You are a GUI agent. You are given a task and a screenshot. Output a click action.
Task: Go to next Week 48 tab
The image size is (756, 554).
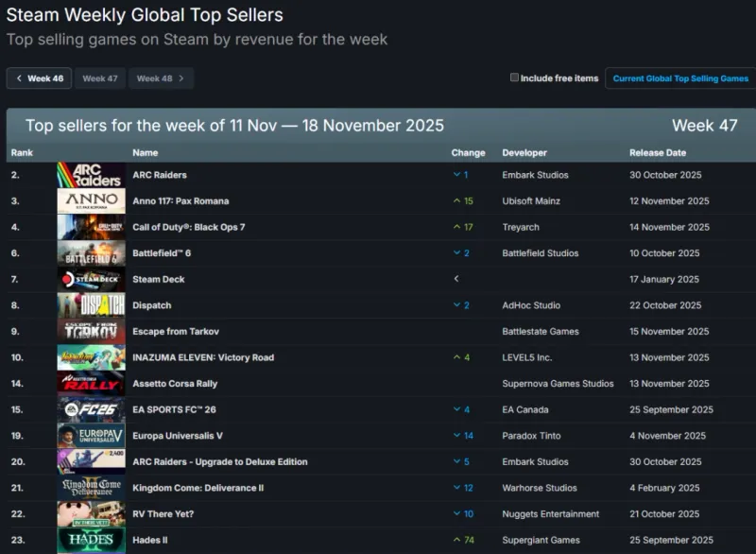(161, 78)
